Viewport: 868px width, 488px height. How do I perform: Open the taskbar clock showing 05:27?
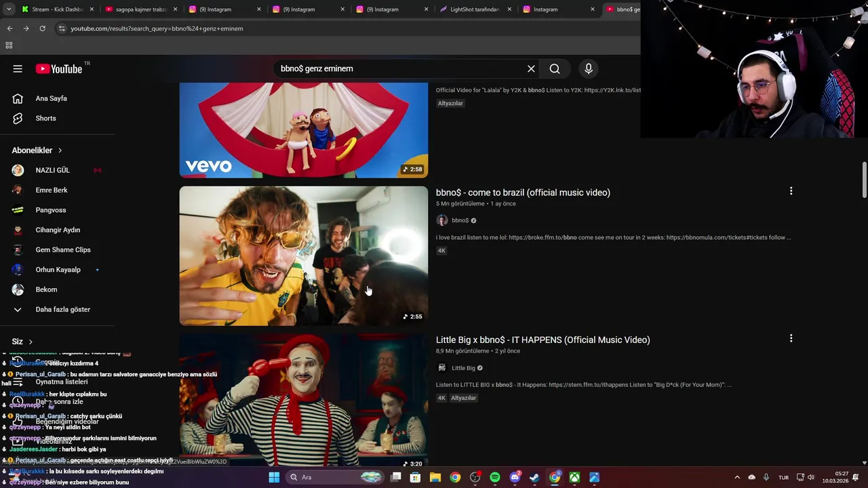click(x=835, y=477)
